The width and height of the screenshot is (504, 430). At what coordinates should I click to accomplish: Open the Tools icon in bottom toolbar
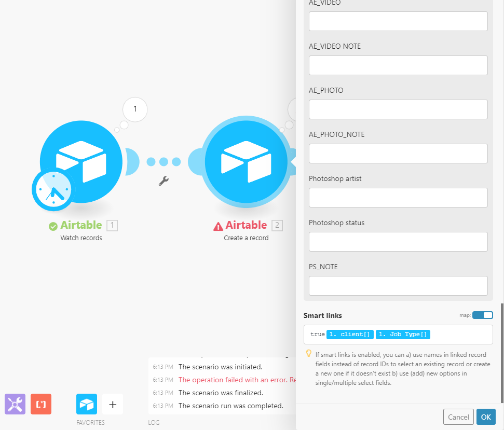coord(15,404)
